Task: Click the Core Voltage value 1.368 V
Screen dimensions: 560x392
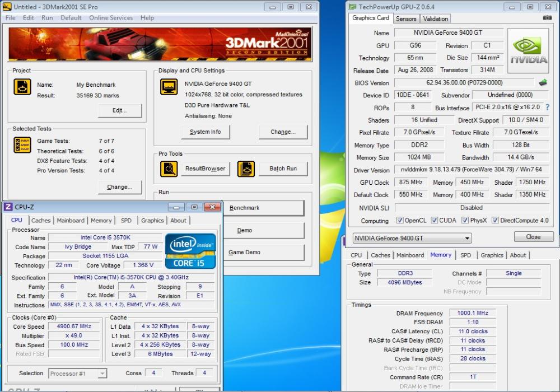Action: 143,265
